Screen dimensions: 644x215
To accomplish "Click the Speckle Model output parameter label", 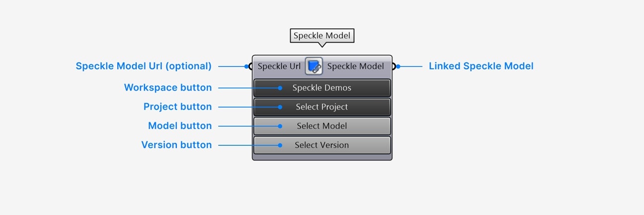I will (356, 66).
